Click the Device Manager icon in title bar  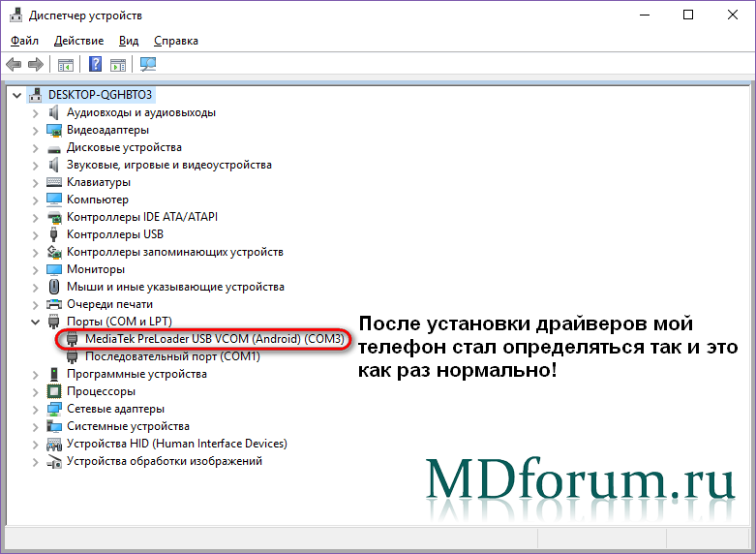click(15, 15)
